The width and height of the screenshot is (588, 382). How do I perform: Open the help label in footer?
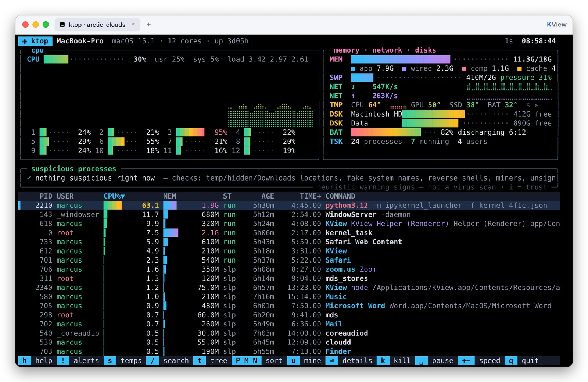(x=44, y=361)
